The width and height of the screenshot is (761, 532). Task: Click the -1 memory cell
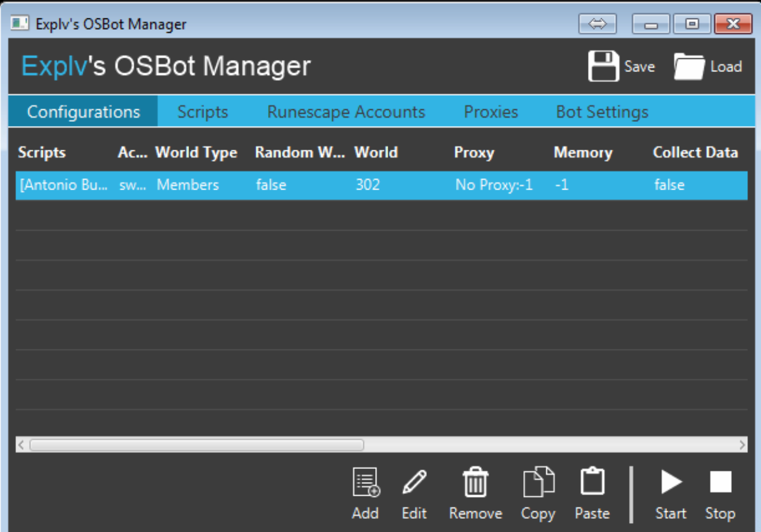(x=562, y=185)
